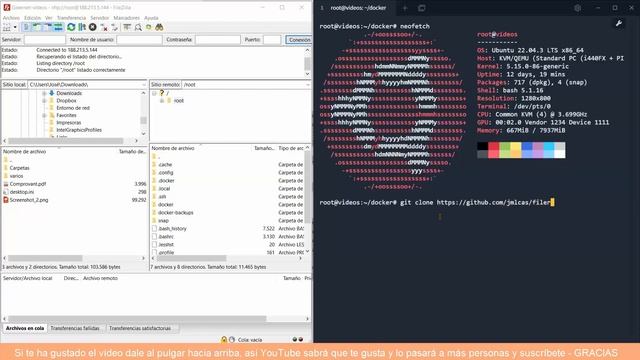Toggle synchronized browsing icon
640x360 pixels.
[149, 27]
